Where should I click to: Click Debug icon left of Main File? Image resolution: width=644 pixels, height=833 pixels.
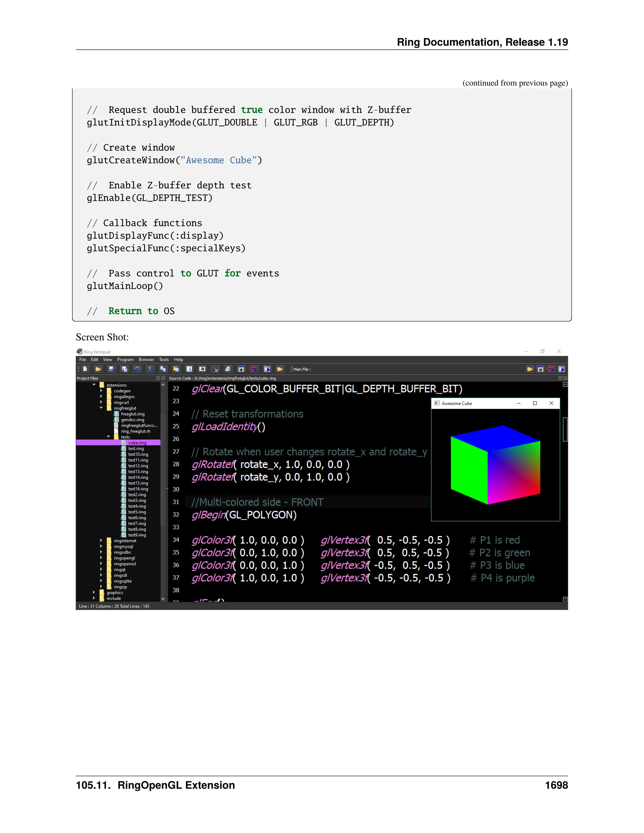tap(241, 369)
